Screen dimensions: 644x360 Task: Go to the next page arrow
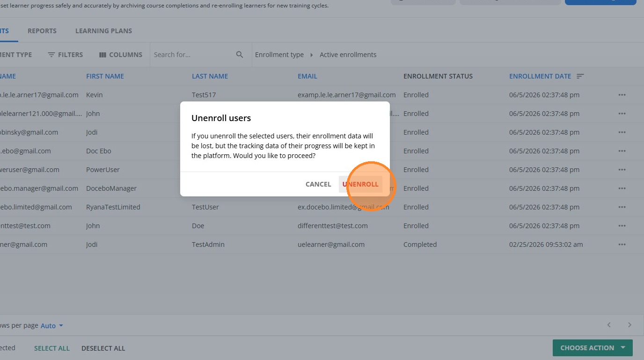(x=629, y=325)
